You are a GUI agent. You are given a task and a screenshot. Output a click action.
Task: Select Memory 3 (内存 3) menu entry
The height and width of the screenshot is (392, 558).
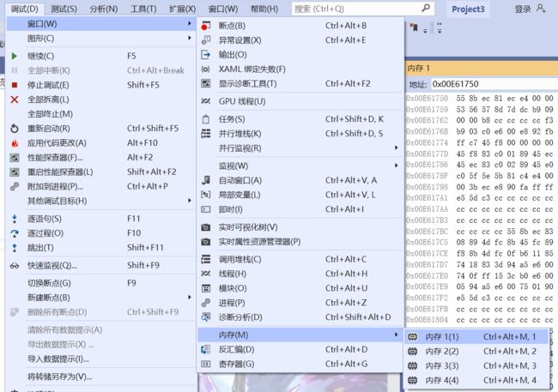point(442,366)
